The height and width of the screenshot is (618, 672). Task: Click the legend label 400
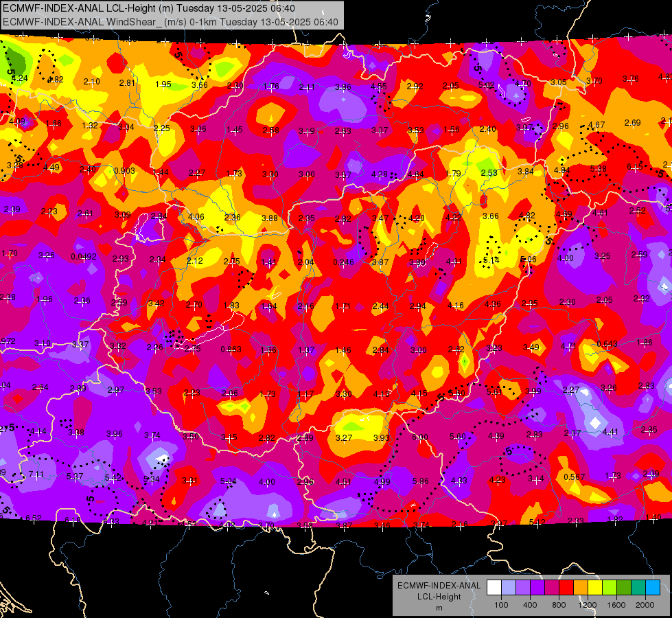530,605
